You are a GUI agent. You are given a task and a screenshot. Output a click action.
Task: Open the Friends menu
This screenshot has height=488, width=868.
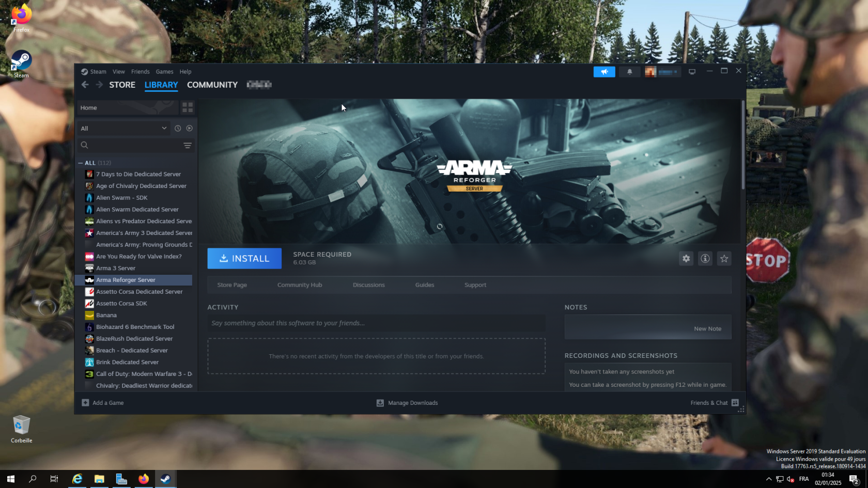[x=140, y=72]
